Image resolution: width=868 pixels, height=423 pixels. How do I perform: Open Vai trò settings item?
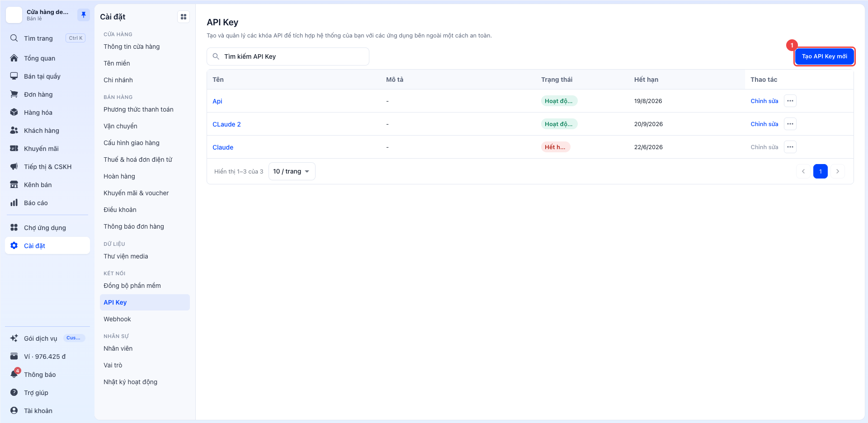click(x=145, y=365)
